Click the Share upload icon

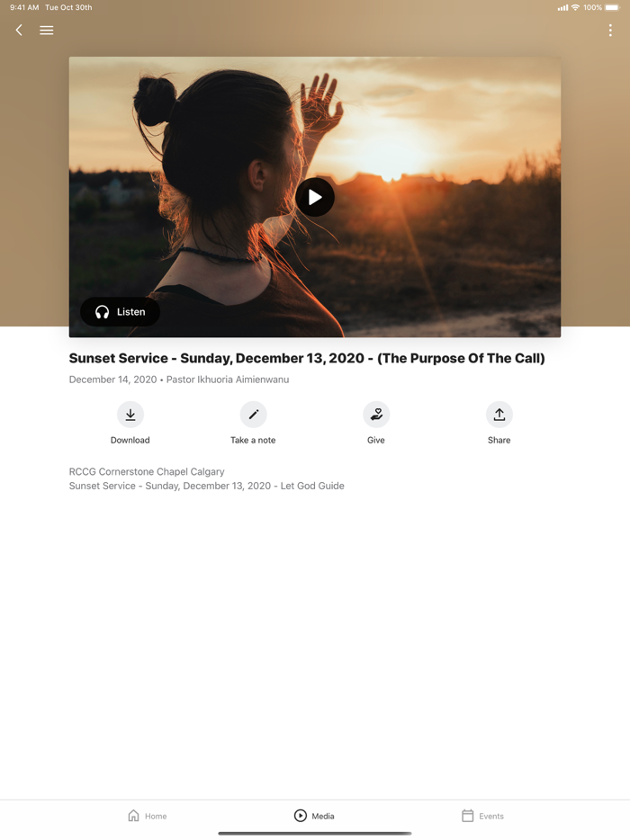[499, 415]
